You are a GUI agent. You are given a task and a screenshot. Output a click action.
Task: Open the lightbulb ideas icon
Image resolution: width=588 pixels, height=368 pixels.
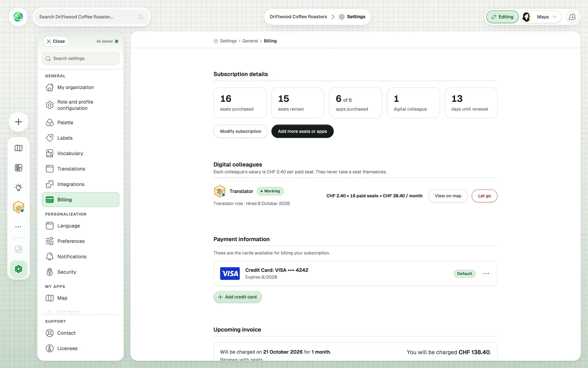(19, 188)
